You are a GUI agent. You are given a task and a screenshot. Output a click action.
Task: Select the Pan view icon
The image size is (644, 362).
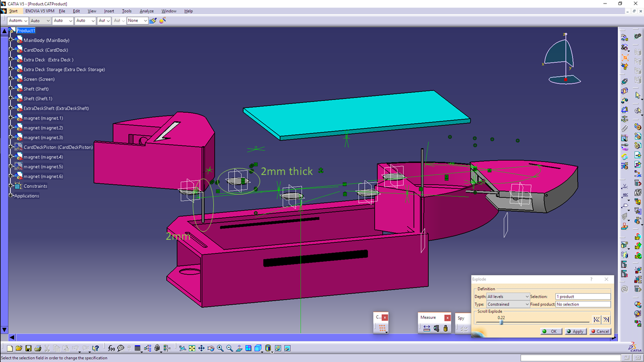[x=201, y=348]
